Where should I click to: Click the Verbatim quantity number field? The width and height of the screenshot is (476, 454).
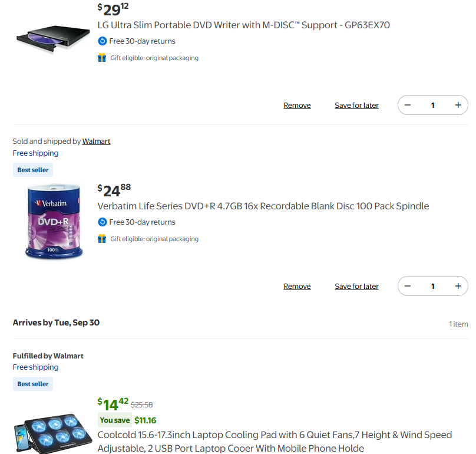[432, 286]
